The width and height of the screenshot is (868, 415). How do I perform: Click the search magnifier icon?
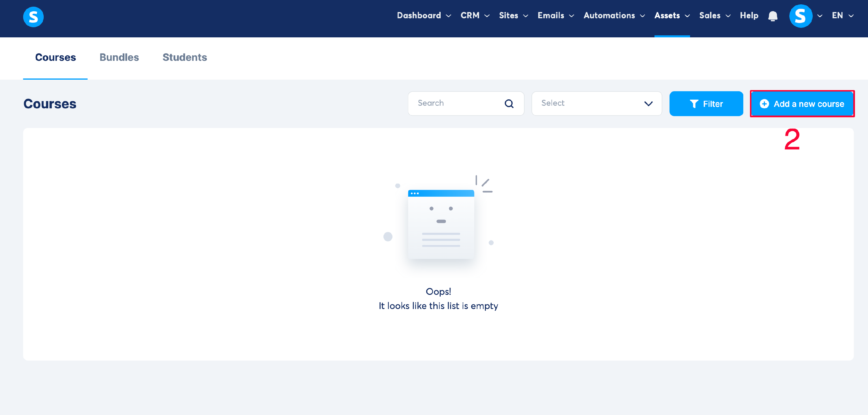click(509, 104)
